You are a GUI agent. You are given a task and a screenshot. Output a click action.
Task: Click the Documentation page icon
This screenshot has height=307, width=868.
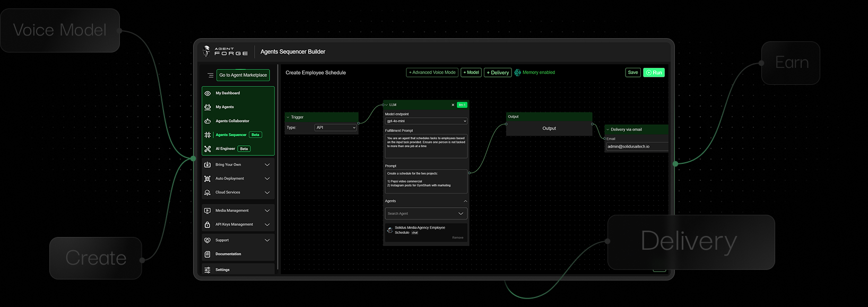point(207,254)
